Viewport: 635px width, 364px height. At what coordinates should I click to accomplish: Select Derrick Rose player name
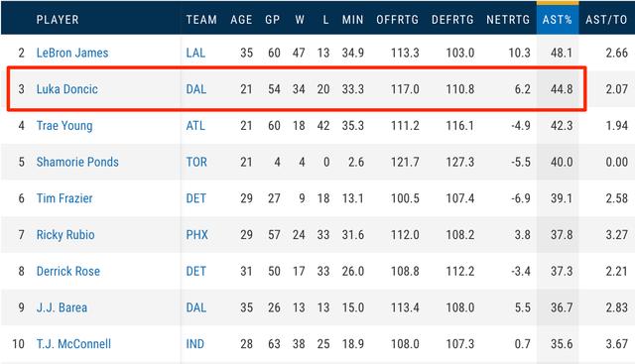coord(68,272)
